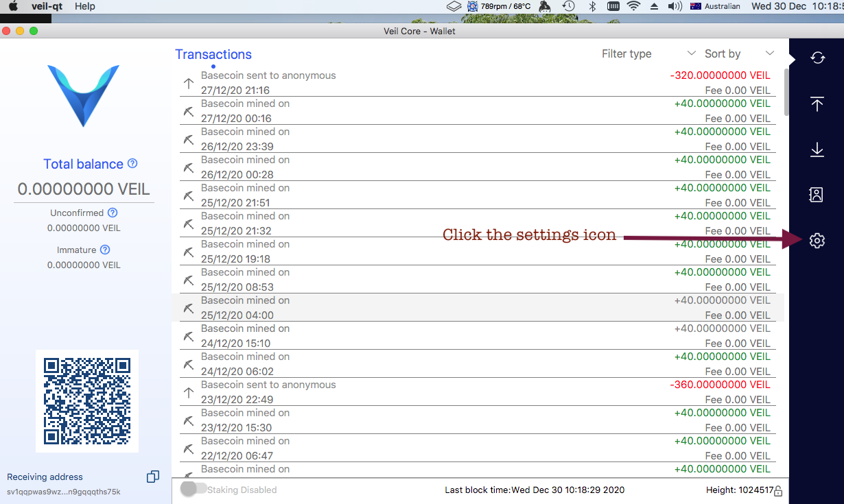
Task: Open the Help menu
Action: [85, 6]
